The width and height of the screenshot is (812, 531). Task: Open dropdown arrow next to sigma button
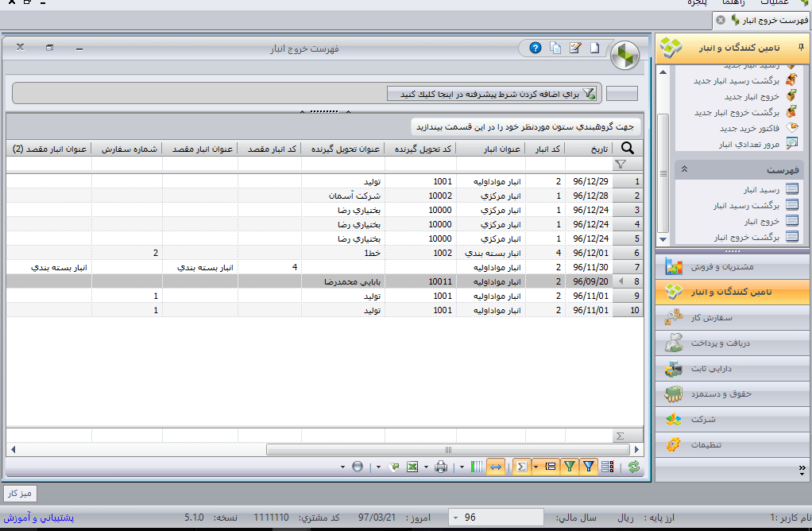click(536, 467)
